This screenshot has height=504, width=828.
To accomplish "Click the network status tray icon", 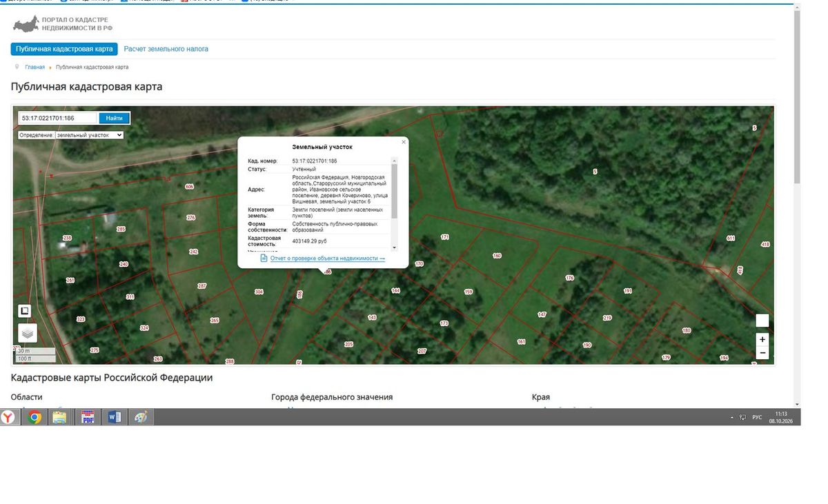I will tap(742, 418).
